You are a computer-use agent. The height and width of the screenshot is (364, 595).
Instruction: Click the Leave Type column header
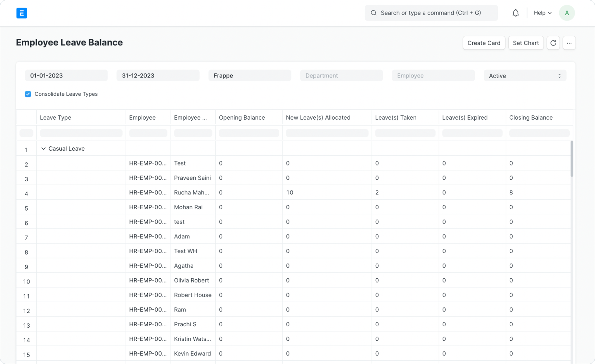click(81, 118)
